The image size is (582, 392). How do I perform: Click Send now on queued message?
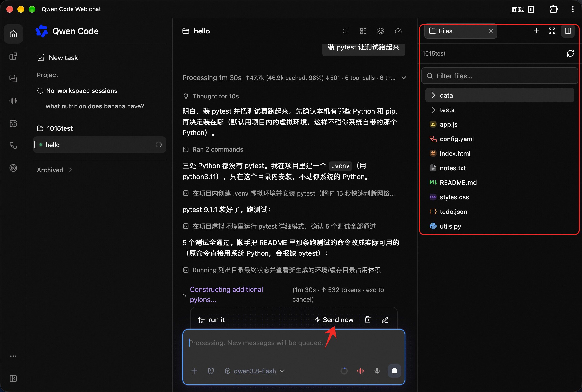tap(334, 320)
